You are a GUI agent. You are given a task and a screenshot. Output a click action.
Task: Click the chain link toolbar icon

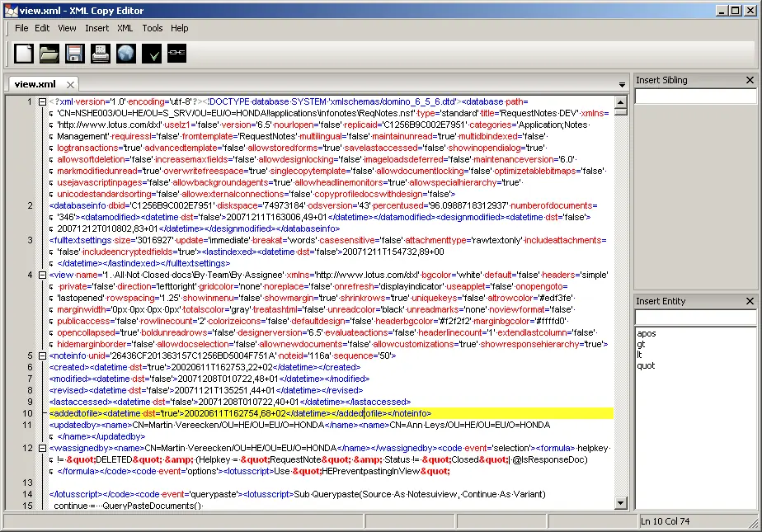click(x=176, y=54)
